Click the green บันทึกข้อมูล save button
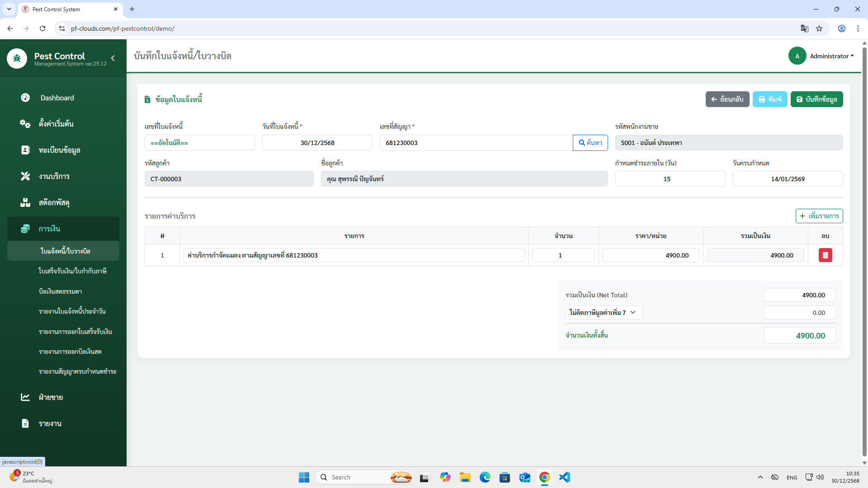868x488 pixels. tap(816, 99)
